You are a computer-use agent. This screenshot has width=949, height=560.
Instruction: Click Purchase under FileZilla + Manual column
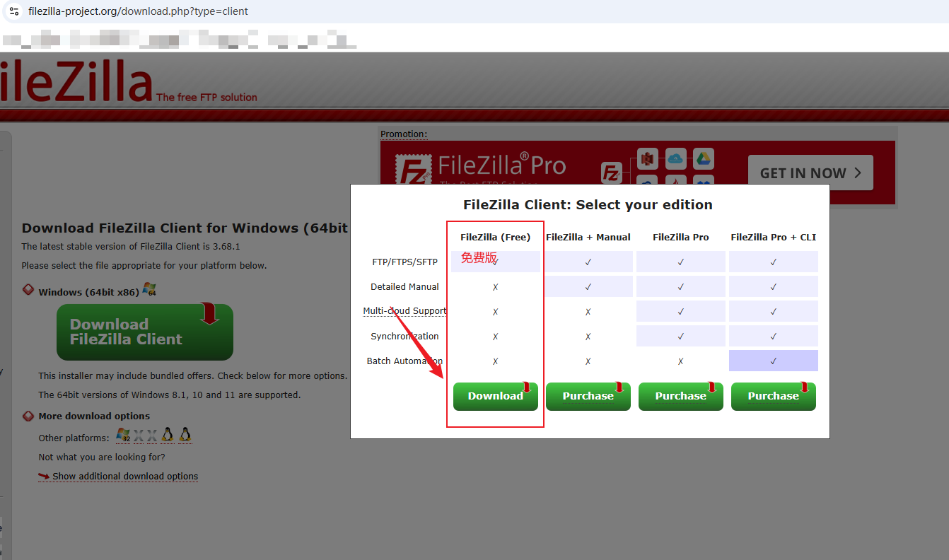(x=588, y=396)
